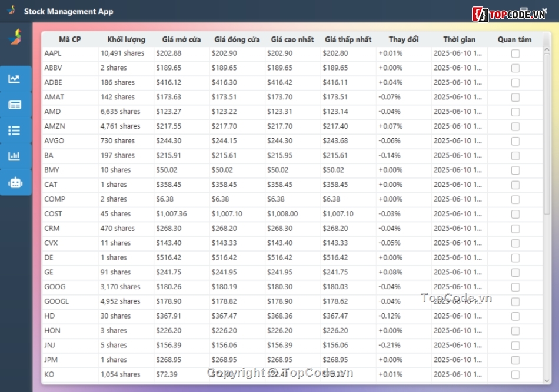Select the GOOGL ticker cell
The width and height of the screenshot is (559, 392).
(x=70, y=301)
